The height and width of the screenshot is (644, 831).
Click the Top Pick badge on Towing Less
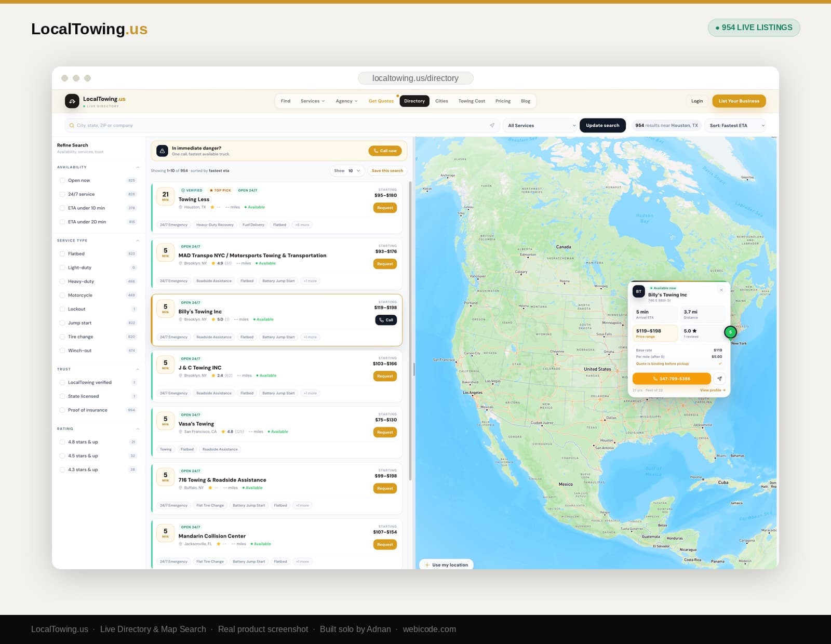pyautogui.click(x=220, y=190)
